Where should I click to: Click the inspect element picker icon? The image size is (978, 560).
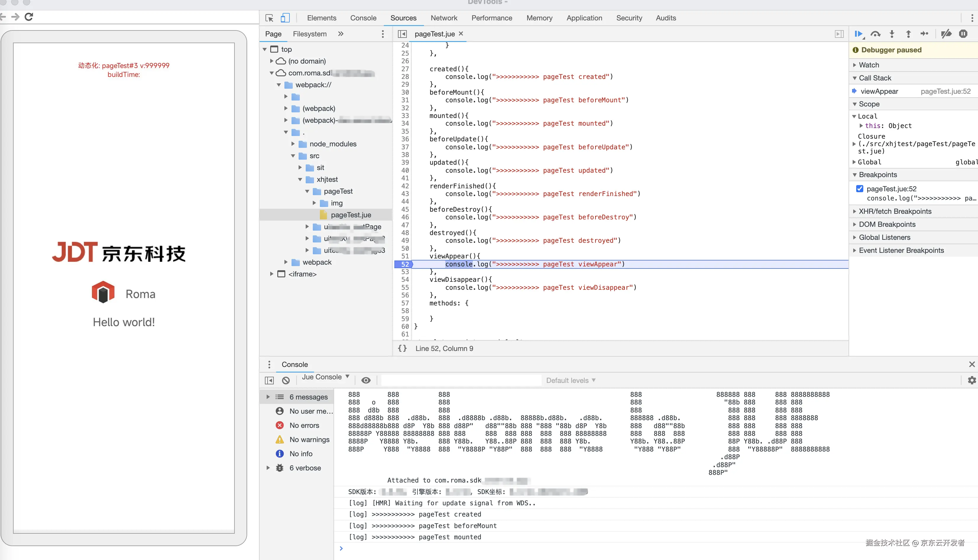point(269,18)
